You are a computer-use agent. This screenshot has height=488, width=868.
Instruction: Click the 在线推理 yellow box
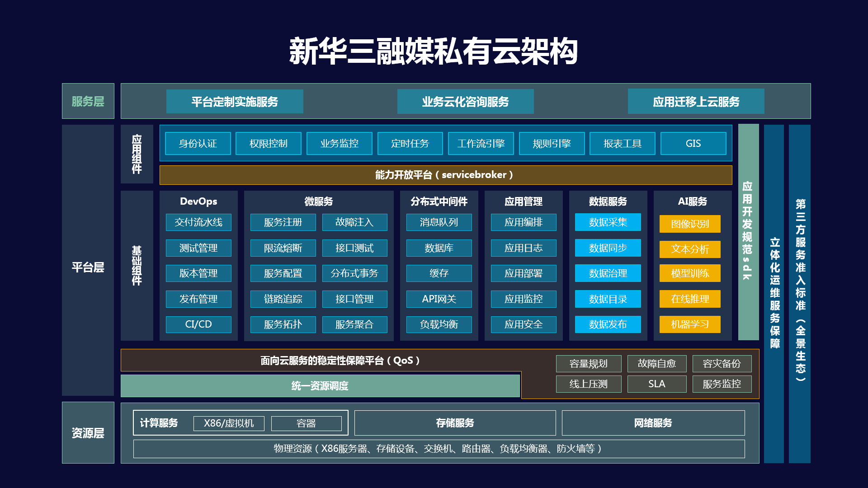(690, 299)
